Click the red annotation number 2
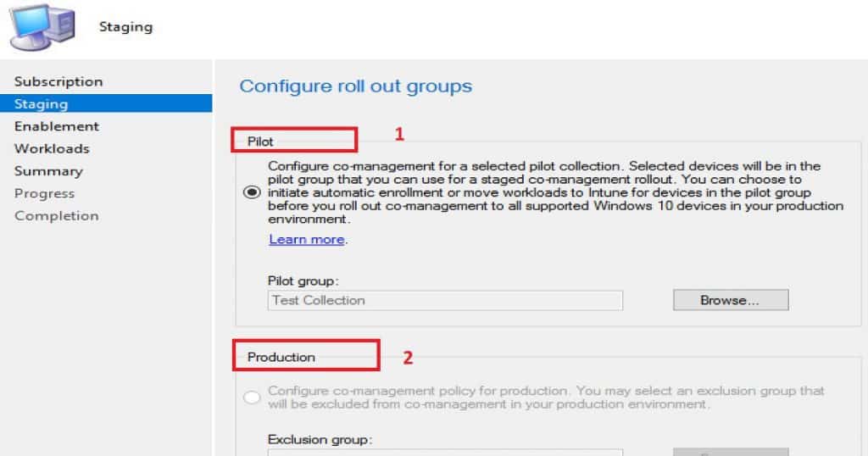The height and width of the screenshot is (456, 868). [408, 358]
